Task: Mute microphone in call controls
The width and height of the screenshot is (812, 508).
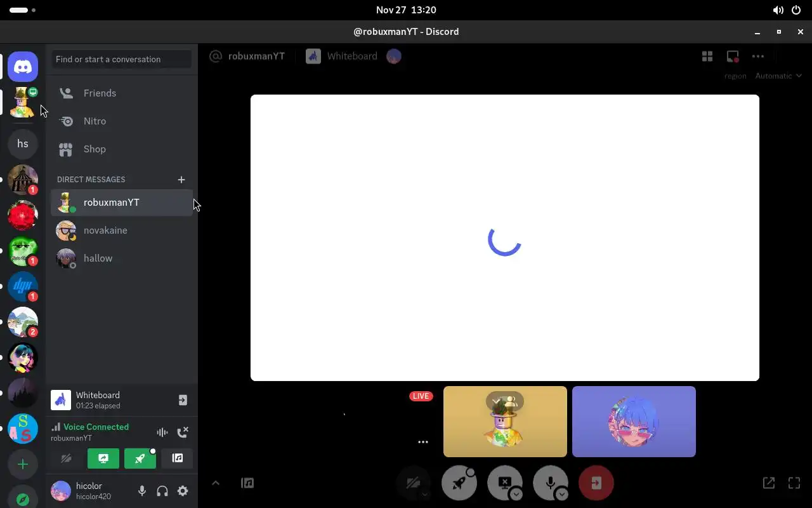Action: 550,483
